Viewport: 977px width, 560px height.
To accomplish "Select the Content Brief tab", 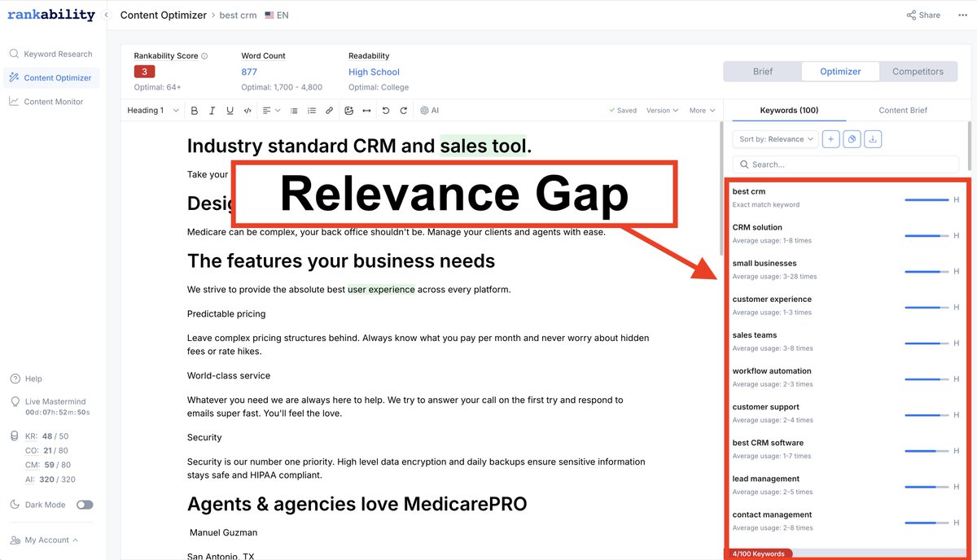I will point(903,111).
